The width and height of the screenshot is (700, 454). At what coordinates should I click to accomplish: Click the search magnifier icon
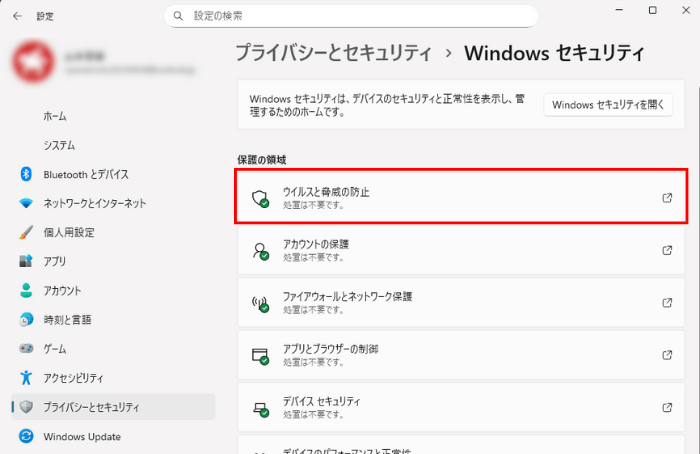pyautogui.click(x=178, y=16)
